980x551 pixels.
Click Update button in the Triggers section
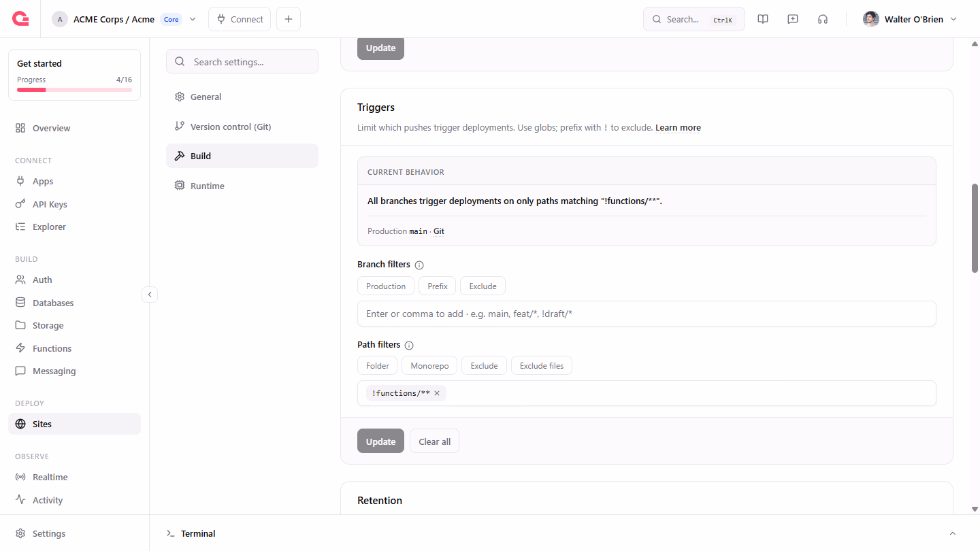[x=380, y=441]
